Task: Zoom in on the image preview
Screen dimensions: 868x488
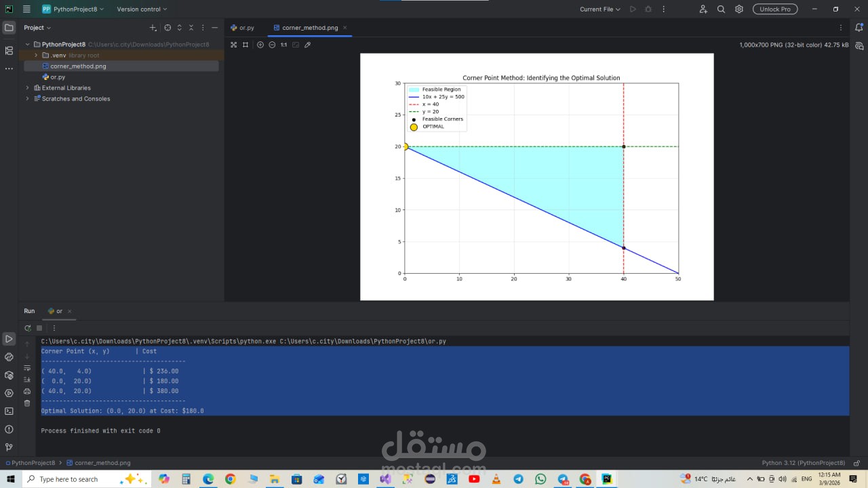Action: pos(260,45)
